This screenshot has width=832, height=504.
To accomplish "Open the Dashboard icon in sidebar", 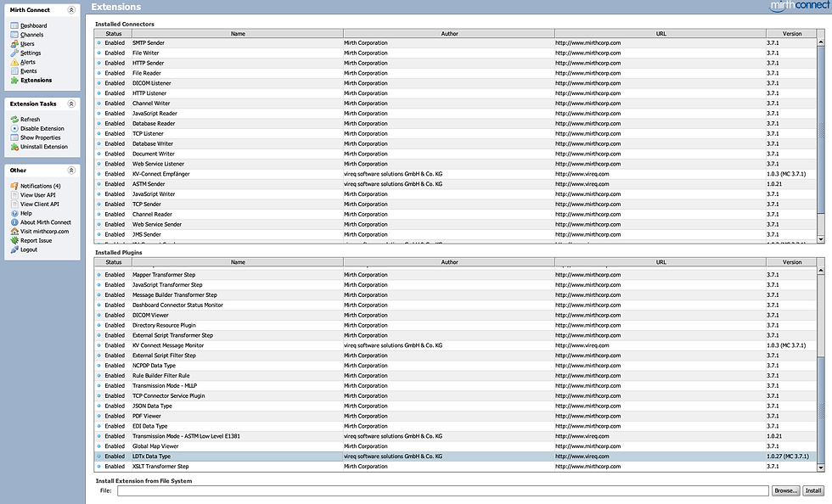I will 14,25.
